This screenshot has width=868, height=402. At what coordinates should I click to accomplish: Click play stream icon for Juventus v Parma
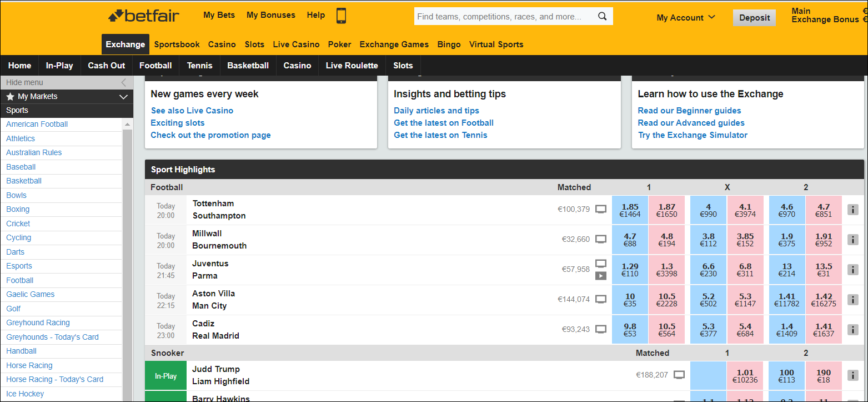601,275
